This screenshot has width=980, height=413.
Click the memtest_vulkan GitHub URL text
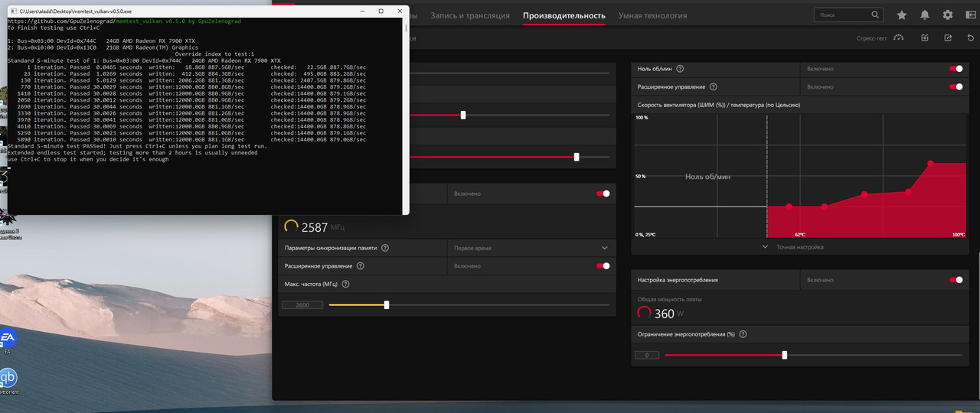(x=124, y=21)
